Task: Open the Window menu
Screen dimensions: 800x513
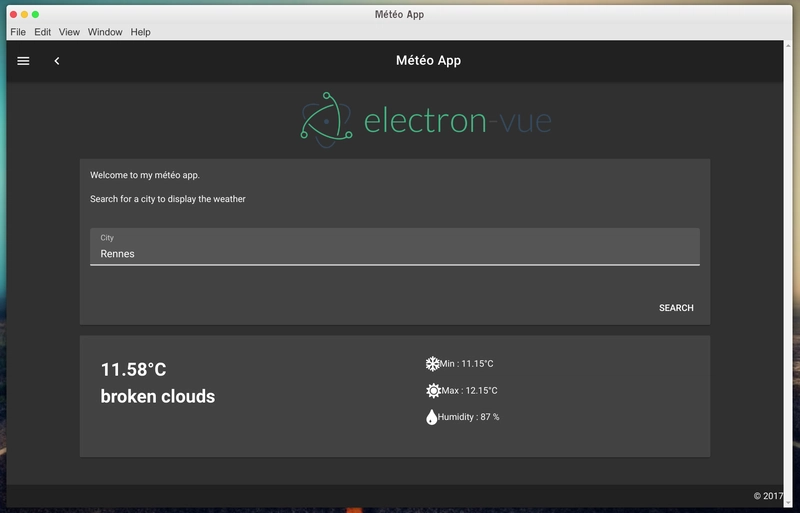Action: [x=105, y=32]
